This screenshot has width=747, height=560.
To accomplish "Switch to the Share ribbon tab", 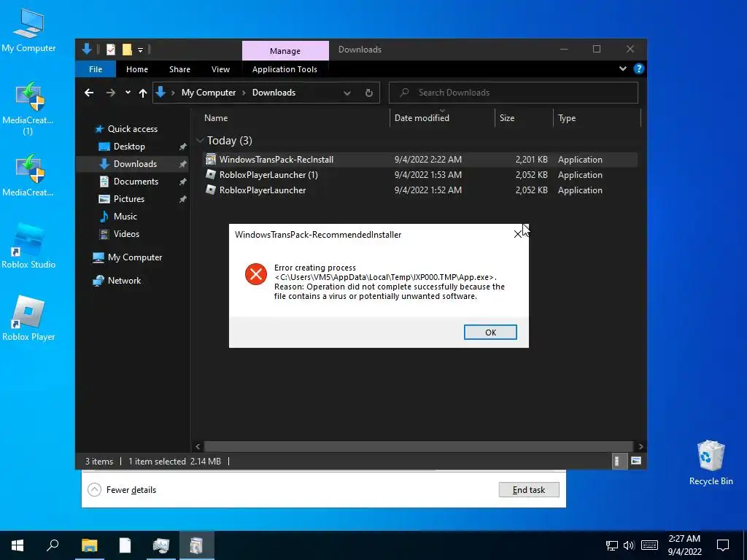I will tap(179, 69).
